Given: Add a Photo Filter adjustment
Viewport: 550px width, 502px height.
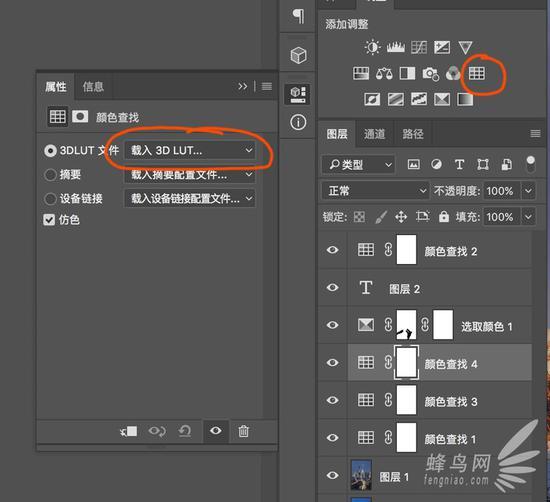Looking at the screenshot, I should [x=430, y=74].
